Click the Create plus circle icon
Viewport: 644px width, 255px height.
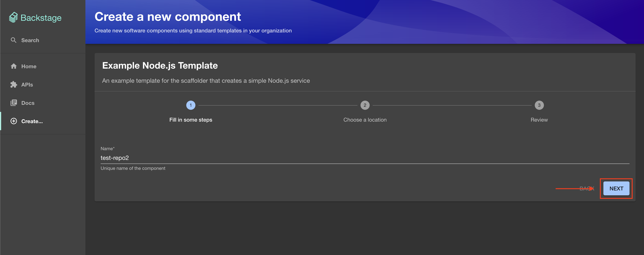click(x=14, y=121)
